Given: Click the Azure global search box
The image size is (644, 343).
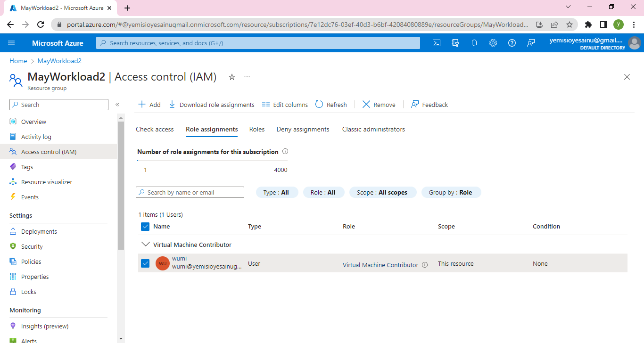Looking at the screenshot, I should coord(258,43).
